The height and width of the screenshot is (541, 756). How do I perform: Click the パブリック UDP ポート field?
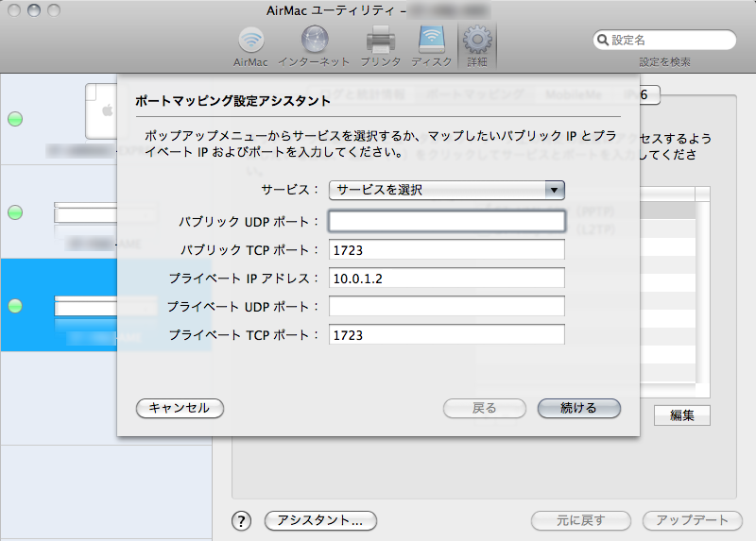[x=446, y=222]
